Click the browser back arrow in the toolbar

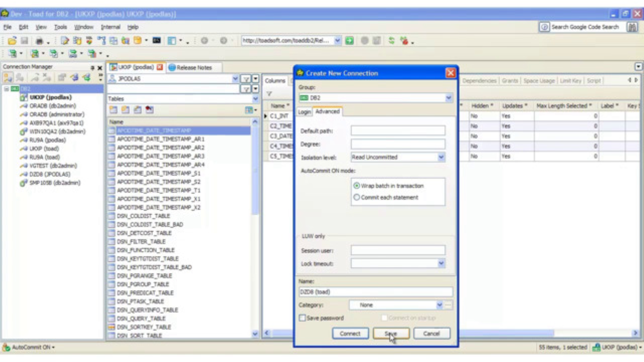204,41
